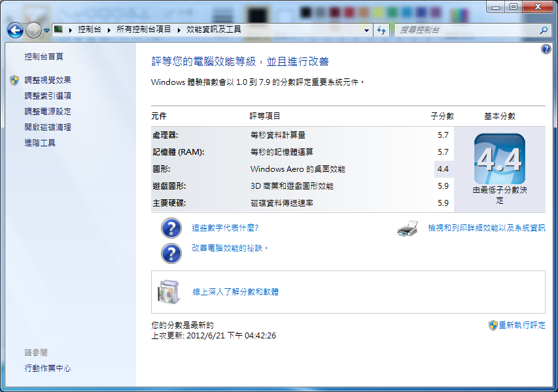Open 調整電源設定 link

pyautogui.click(x=48, y=112)
